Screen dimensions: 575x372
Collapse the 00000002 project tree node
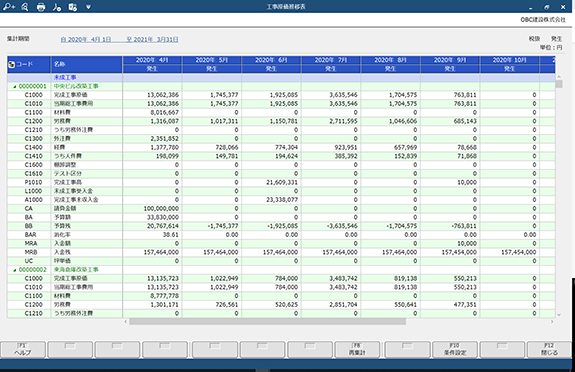tap(15, 270)
